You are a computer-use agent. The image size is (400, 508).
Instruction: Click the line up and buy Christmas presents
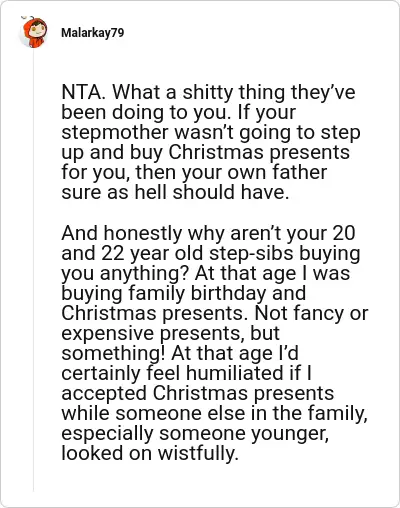point(205,152)
